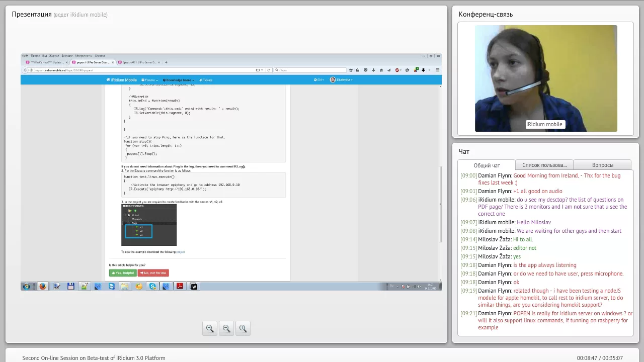Viewport: 644px width, 362px height.
Task: Click the Pocket icon in Firefox toolbar
Action: (x=365, y=70)
